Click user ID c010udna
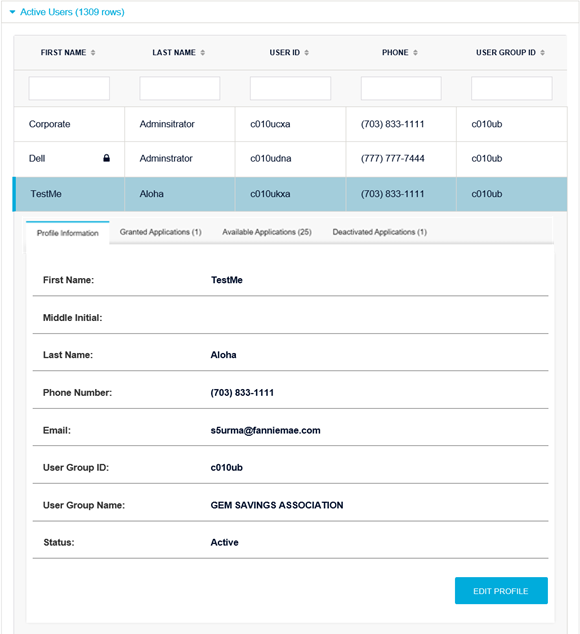The image size is (580, 634). point(271,158)
